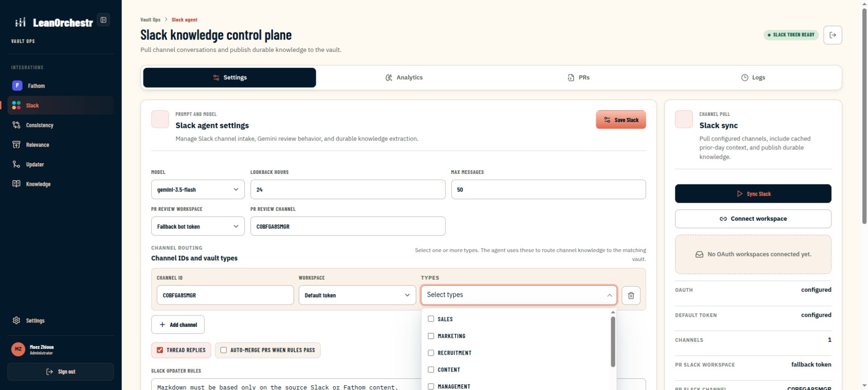Switch to the PRs tab
Viewport: 868px width, 390px height.
[x=579, y=77]
